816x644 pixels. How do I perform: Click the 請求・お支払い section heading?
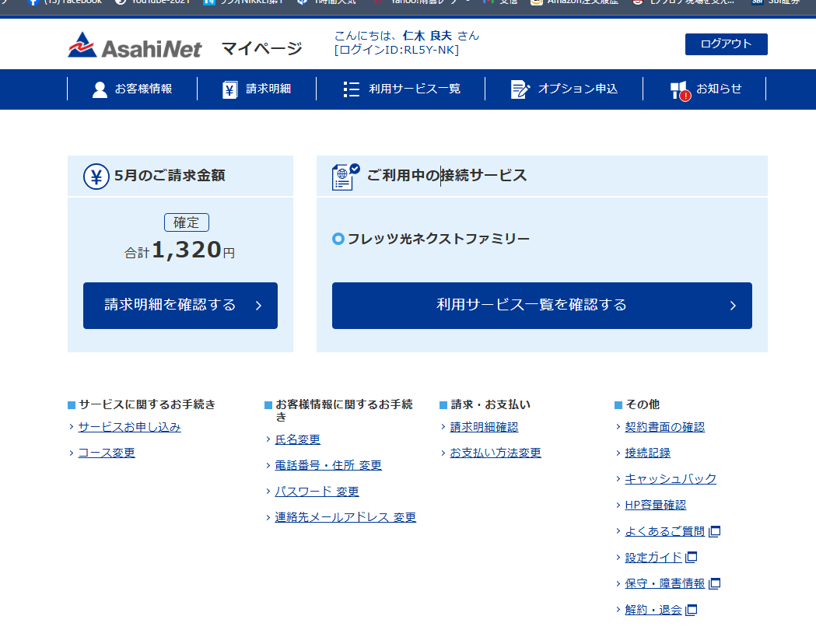[x=491, y=404]
